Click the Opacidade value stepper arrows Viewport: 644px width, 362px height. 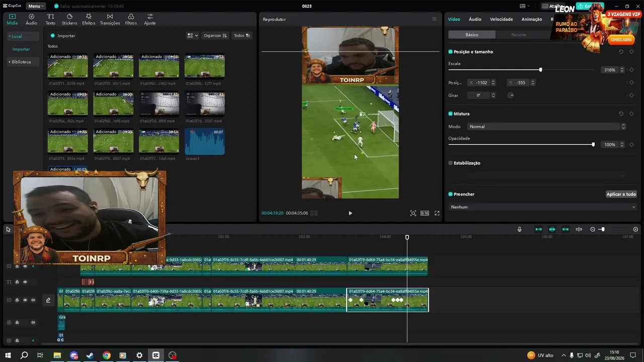click(622, 145)
